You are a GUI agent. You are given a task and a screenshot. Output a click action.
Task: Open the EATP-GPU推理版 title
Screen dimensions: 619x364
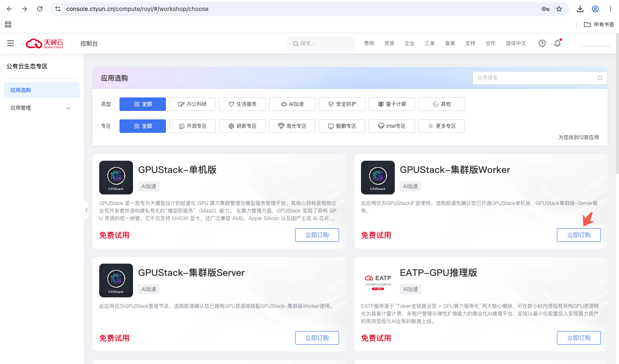tap(439, 272)
